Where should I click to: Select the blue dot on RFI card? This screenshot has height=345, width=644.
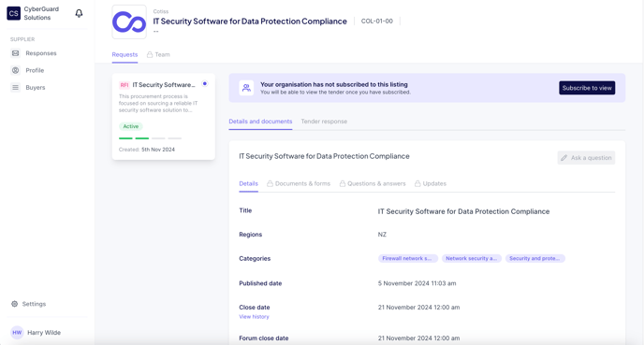coord(205,84)
